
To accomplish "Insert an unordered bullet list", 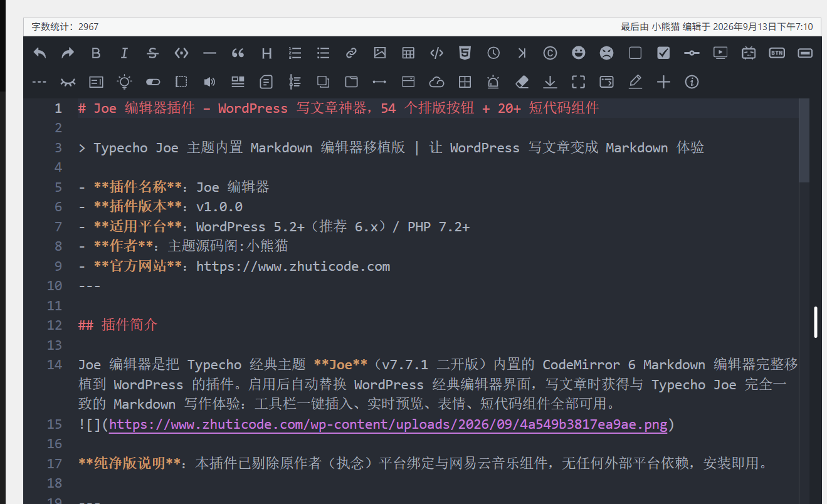I will [323, 53].
